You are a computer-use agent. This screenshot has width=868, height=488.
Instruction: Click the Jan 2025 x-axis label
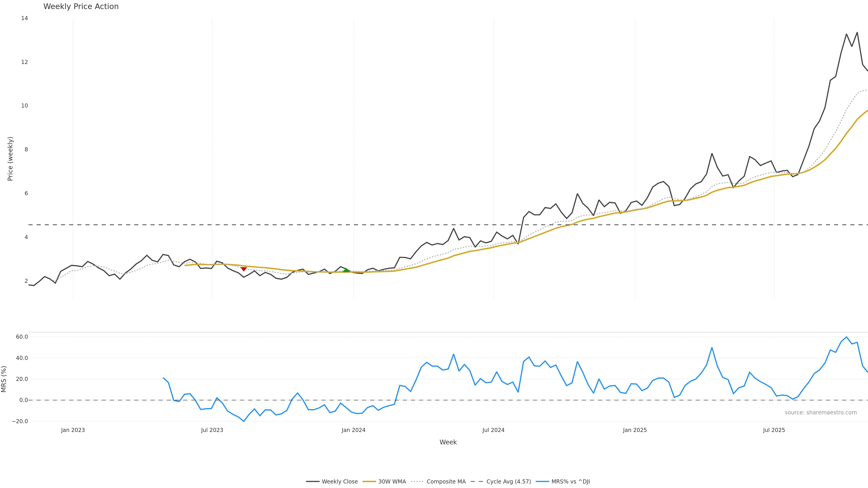635,430
